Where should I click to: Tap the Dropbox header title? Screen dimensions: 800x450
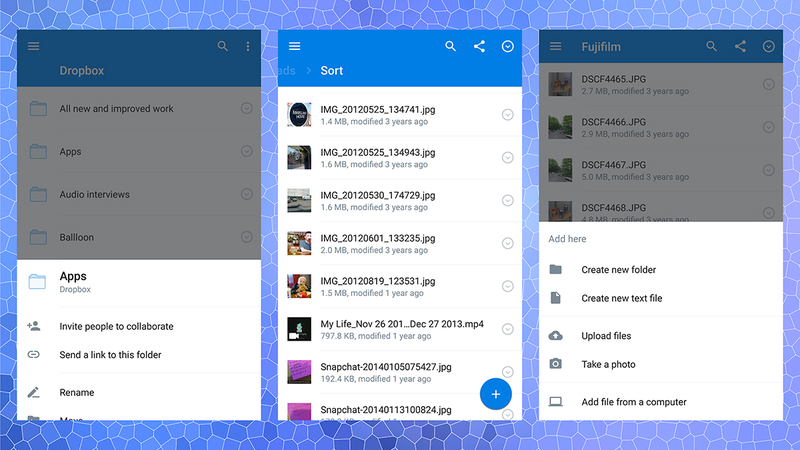coord(82,70)
